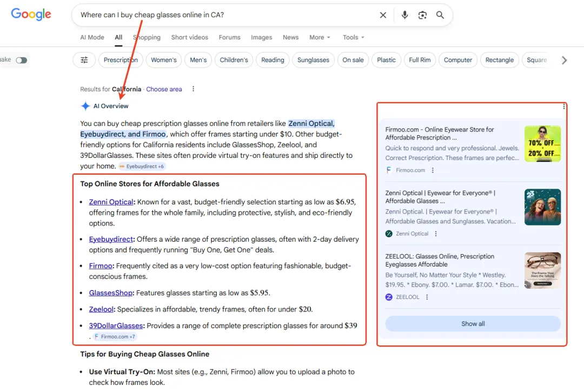
Task: Start voice search with the microphone icon
Action: [x=404, y=15]
